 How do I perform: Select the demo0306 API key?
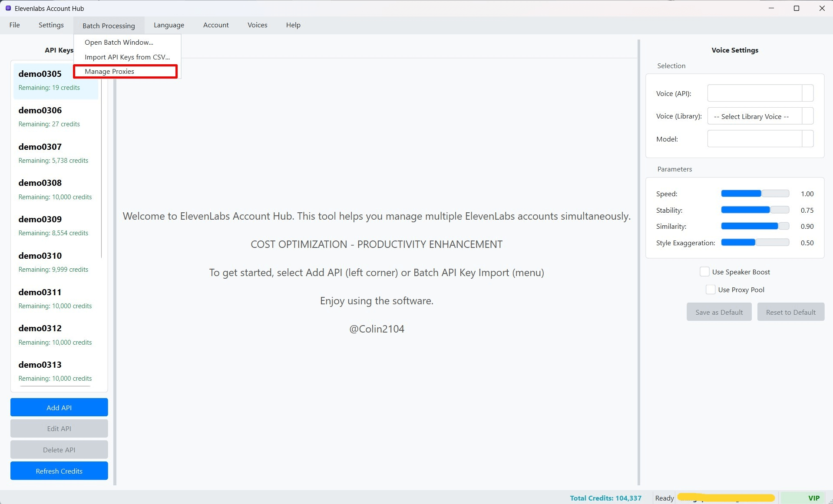point(56,117)
